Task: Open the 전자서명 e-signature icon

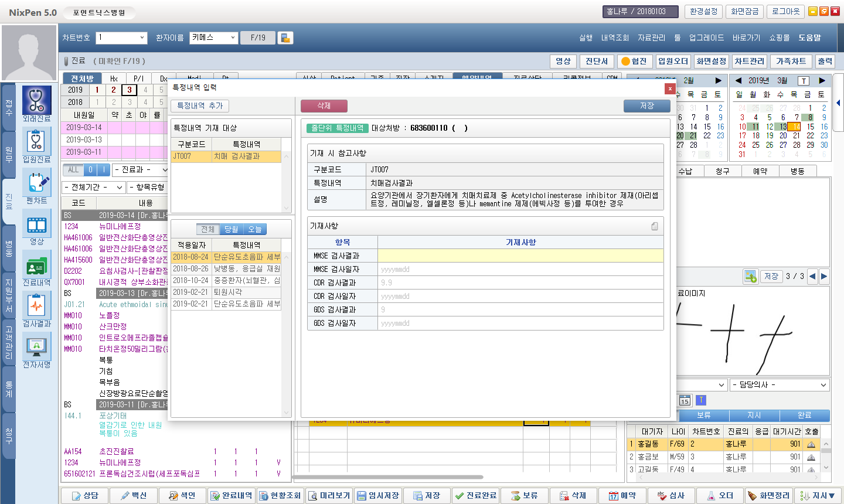Action: [36, 347]
